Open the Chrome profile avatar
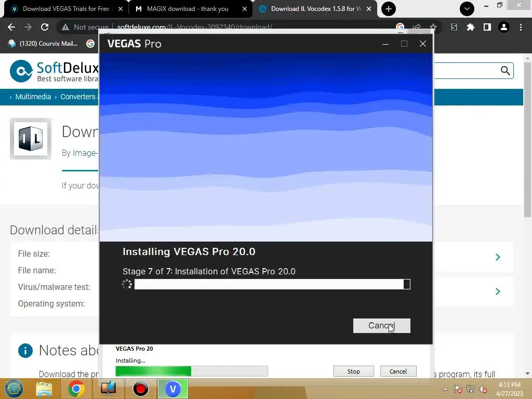The image size is (532, 399). click(x=504, y=27)
